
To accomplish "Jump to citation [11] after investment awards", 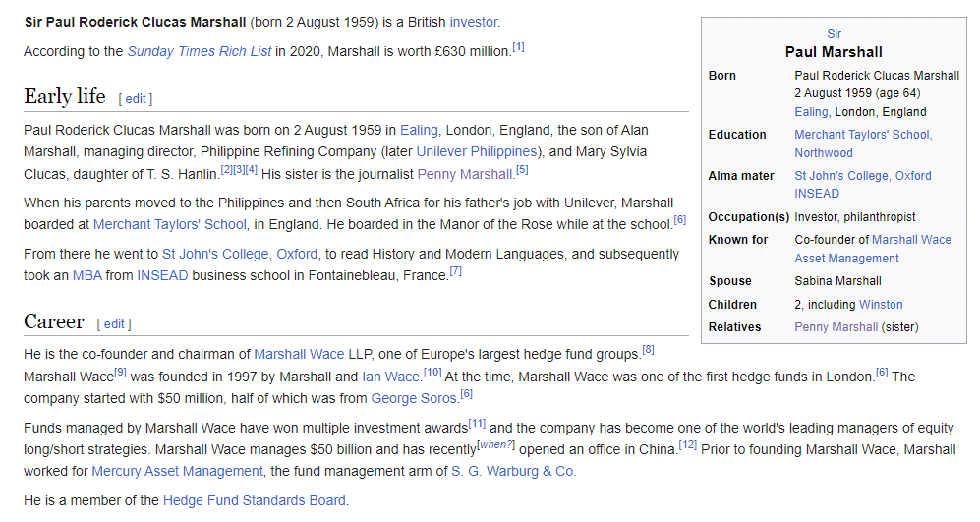I will (x=477, y=424).
